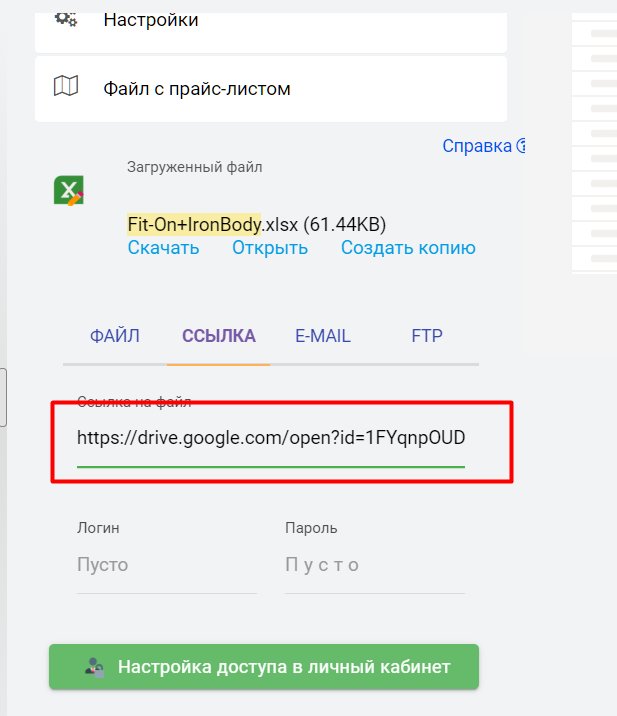
Task: Open the FTP tab
Action: pos(427,336)
